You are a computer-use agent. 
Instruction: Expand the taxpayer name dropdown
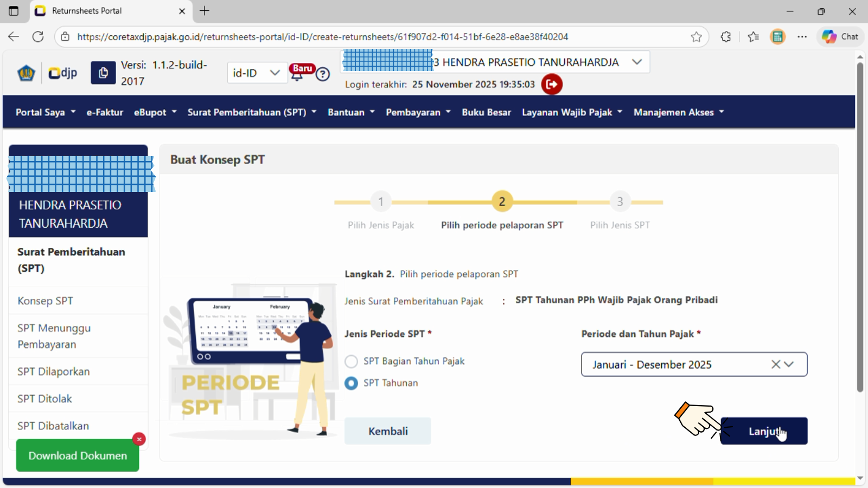(x=637, y=62)
